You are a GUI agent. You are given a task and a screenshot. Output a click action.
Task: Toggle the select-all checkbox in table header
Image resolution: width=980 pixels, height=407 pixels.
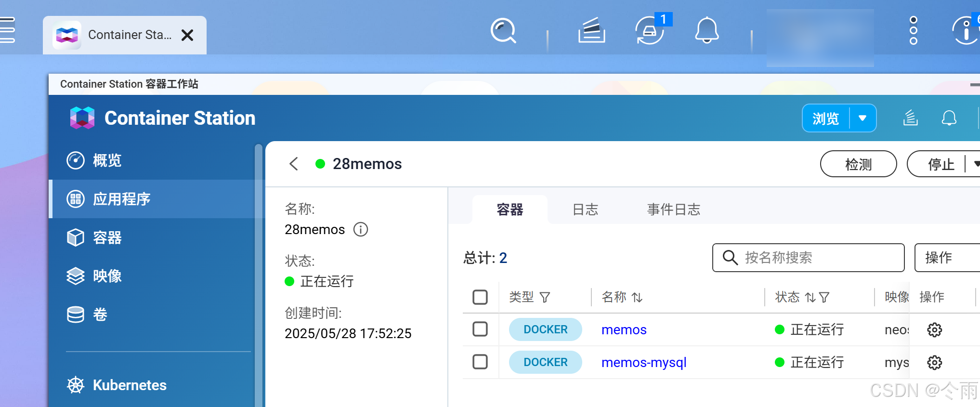(480, 297)
